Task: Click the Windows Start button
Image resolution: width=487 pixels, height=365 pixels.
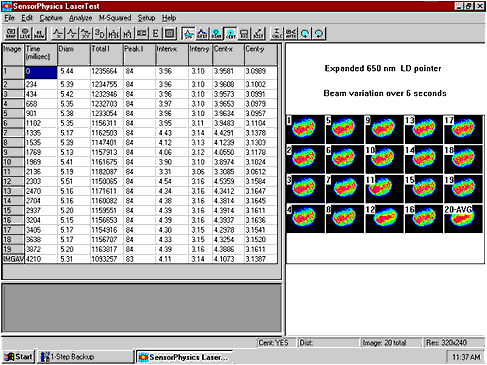Action: [19, 357]
